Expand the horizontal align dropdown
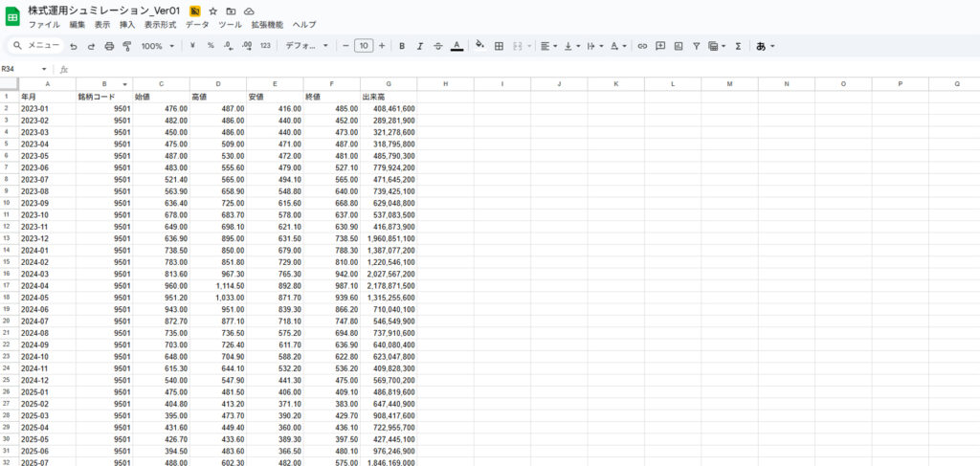Screen dimensions: 980x466 (x=546, y=46)
